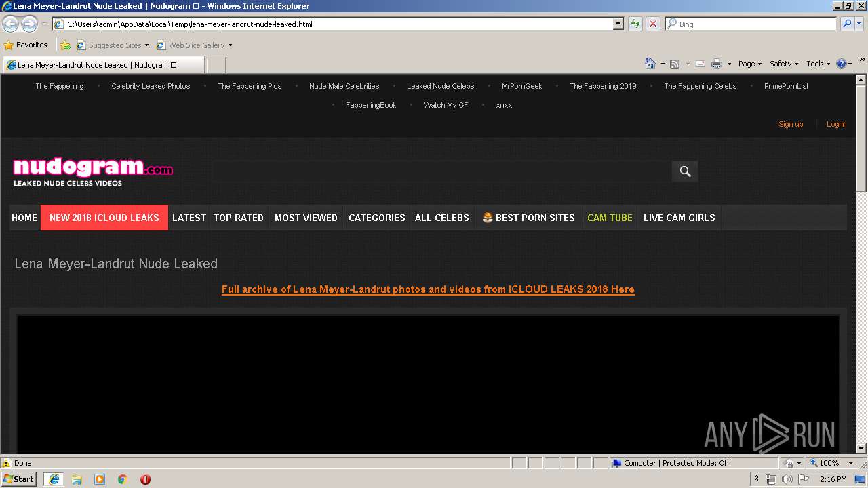Click the Home icon in command bar
Screen dimensions: 868x488
point(650,64)
